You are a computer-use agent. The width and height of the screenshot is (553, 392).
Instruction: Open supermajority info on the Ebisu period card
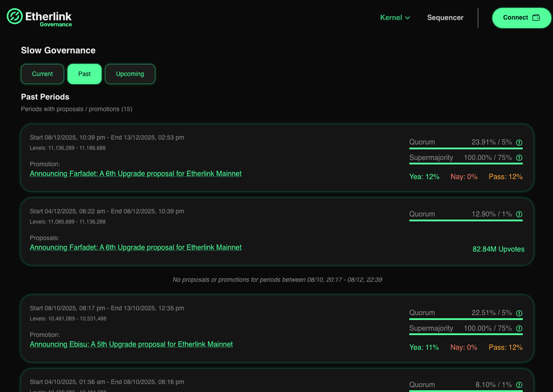(519, 328)
